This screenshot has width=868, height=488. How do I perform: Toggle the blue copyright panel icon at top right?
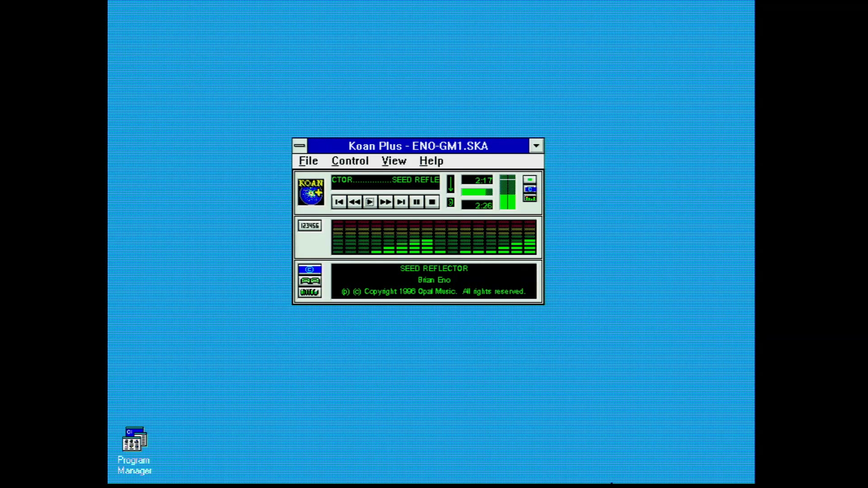point(530,189)
